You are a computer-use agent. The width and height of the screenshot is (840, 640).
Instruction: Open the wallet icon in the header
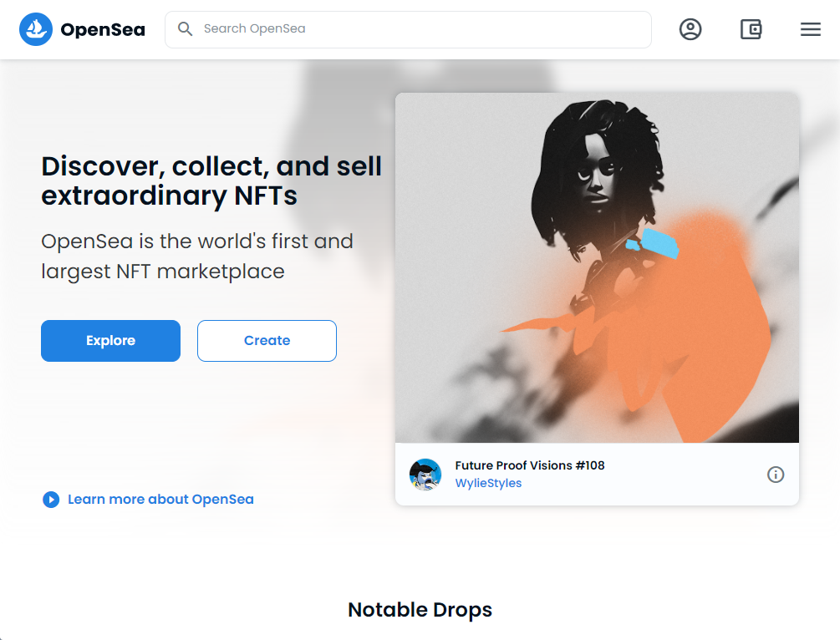tap(750, 29)
